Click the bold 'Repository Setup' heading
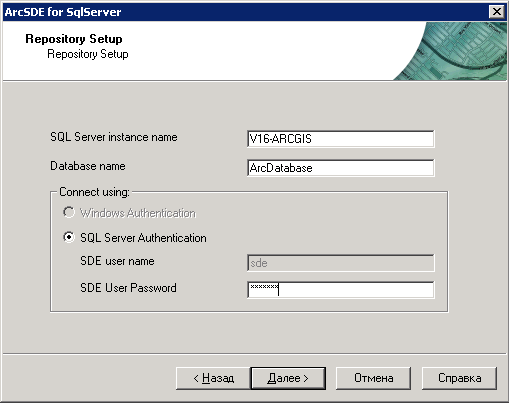 [x=74, y=39]
